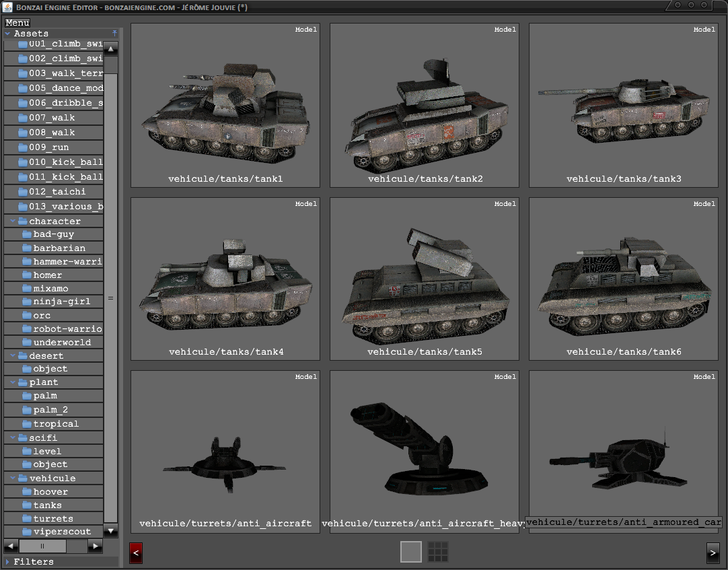Select the turrets folder icon
Screen dimensions: 728x570
pyautogui.click(x=27, y=519)
